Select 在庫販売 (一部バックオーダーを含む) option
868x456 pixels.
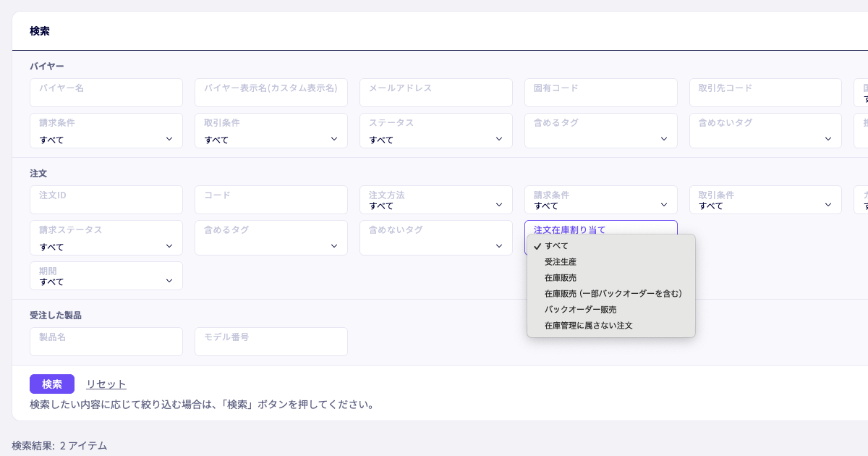(613, 294)
